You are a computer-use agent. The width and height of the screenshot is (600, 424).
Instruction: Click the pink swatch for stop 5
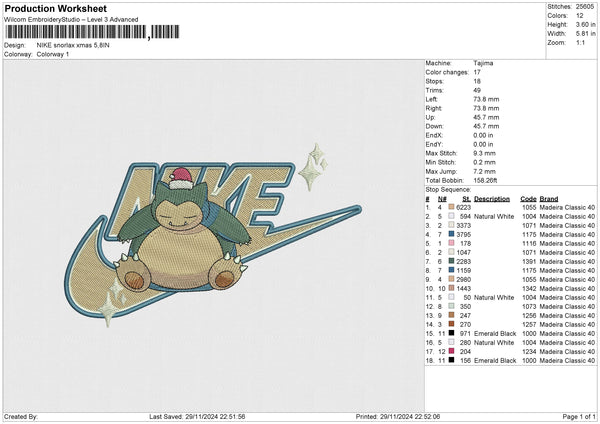453,244
